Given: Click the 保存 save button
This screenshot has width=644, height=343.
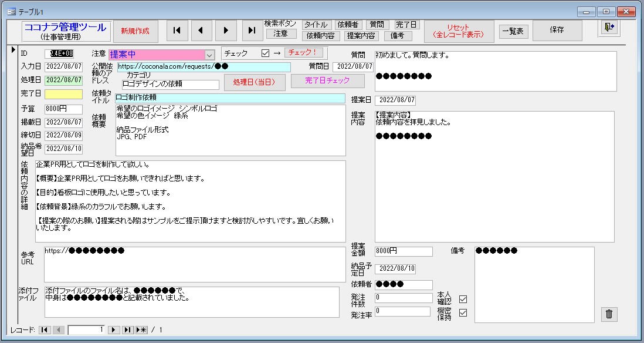Looking at the screenshot, I should coord(557,31).
